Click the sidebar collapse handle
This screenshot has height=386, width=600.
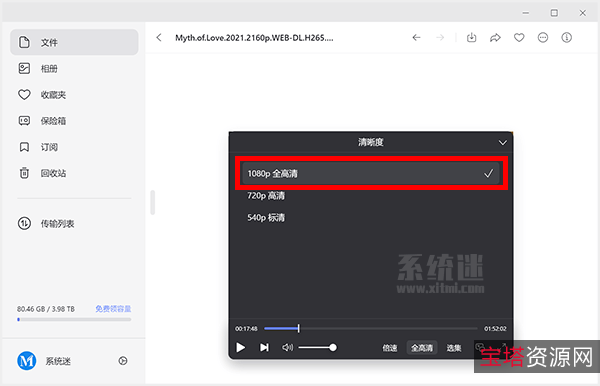[x=153, y=202]
